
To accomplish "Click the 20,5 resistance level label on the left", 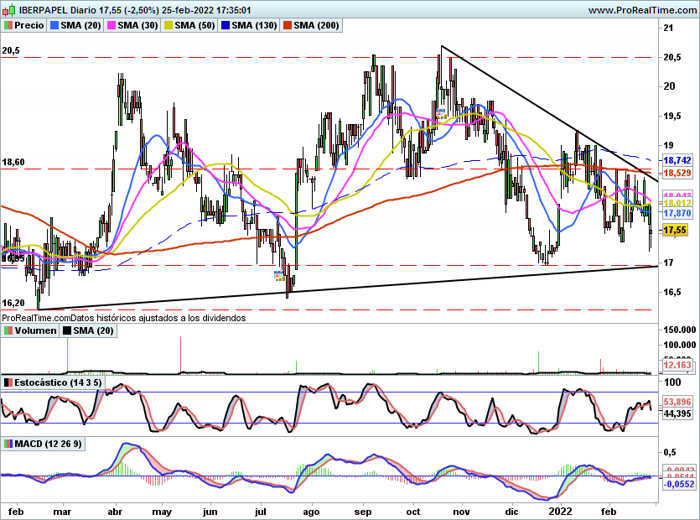I will [x=11, y=51].
